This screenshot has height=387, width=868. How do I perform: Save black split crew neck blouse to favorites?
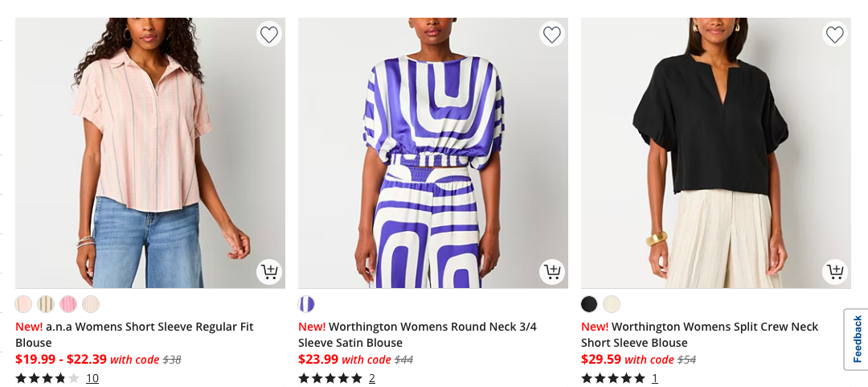(x=835, y=35)
